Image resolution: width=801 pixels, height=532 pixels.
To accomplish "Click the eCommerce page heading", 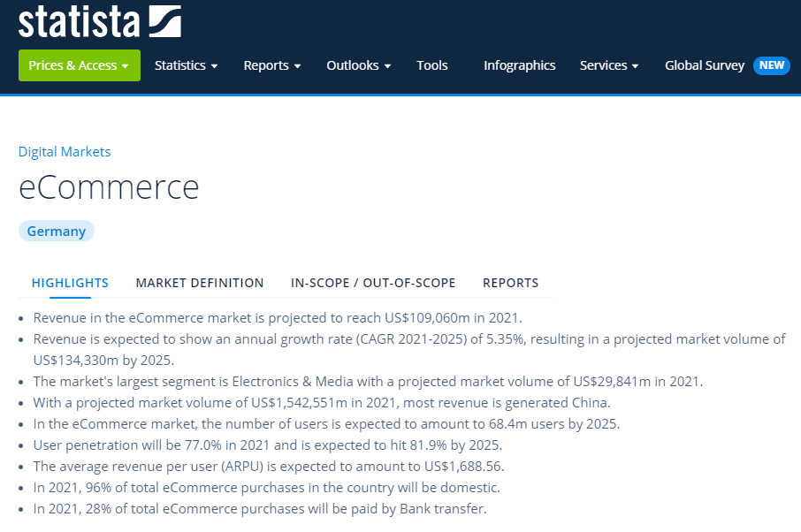I will click(x=109, y=186).
